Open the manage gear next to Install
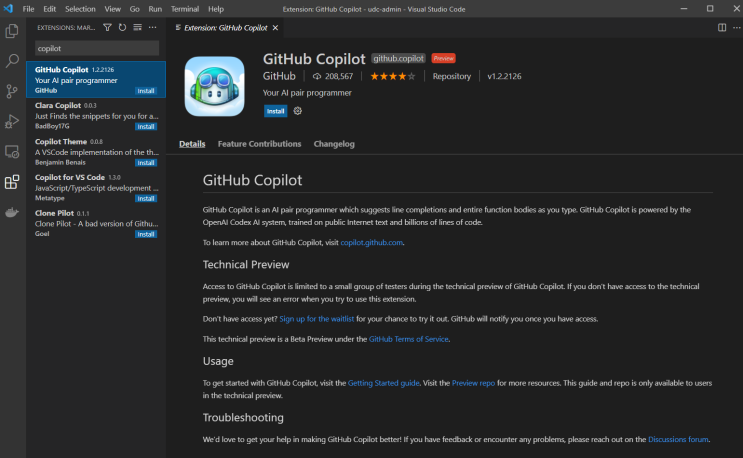This screenshot has width=743, height=458. pyautogui.click(x=298, y=111)
